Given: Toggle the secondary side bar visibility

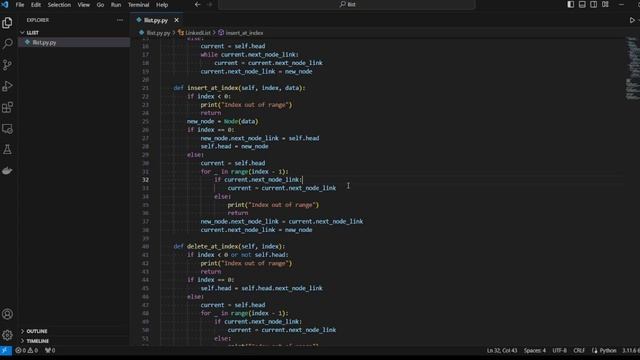Looking at the screenshot, I should pyautogui.click(x=593, y=4).
